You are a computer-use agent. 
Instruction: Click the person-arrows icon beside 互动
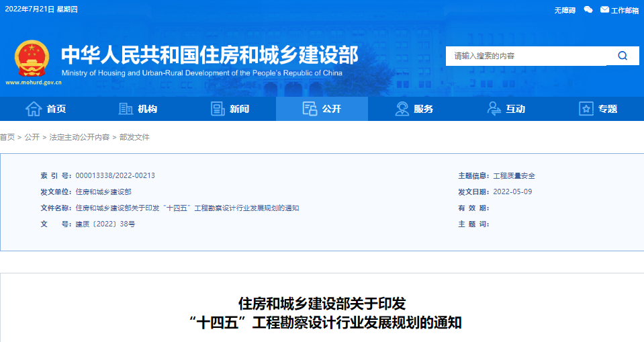coord(494,109)
